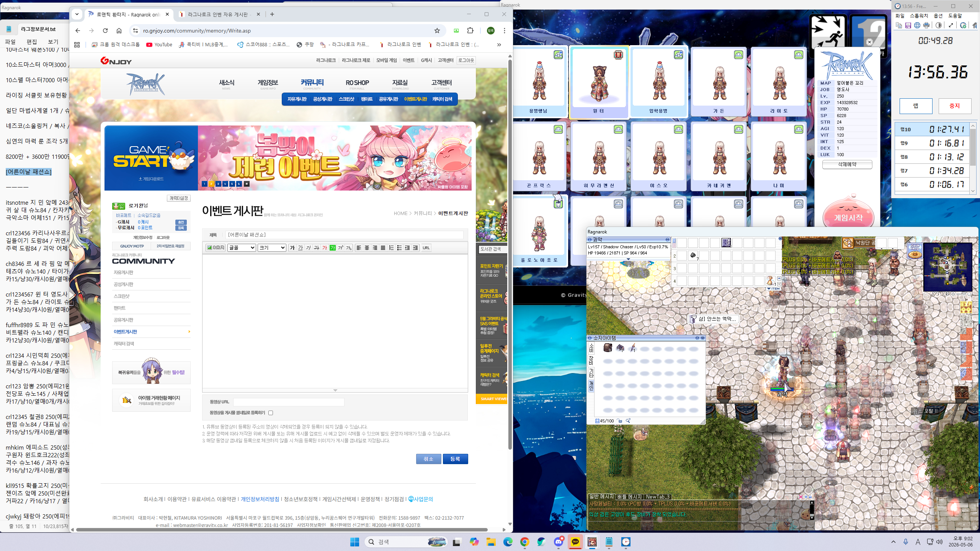Open the font (글꼴) dropdown
The width and height of the screenshot is (980, 551).
[242, 248]
